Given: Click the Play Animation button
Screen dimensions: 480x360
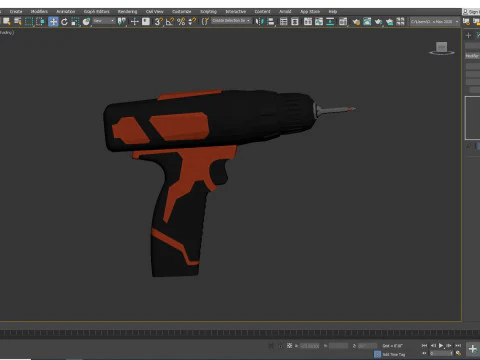Looking at the screenshot, I should (441, 345).
